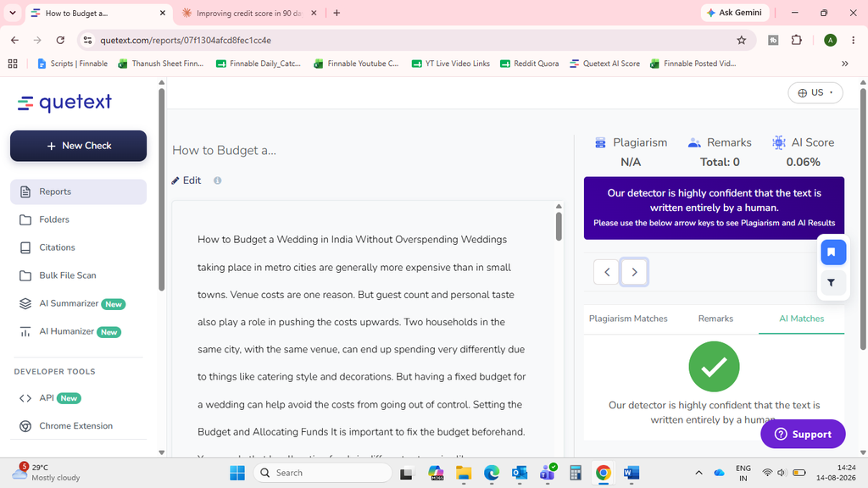Image resolution: width=868 pixels, height=488 pixels.
Task: Open 'Quetext AI Score' bookmark
Action: coord(604,64)
